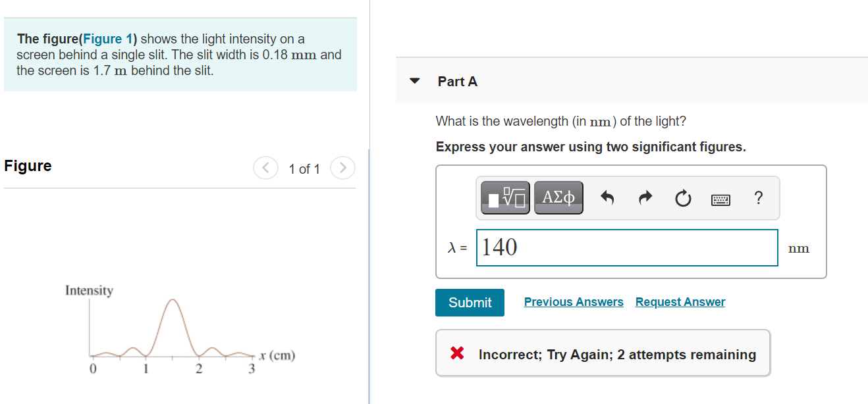868x404 pixels.
Task: Reset the answer with the refresh icon
Action: click(683, 197)
